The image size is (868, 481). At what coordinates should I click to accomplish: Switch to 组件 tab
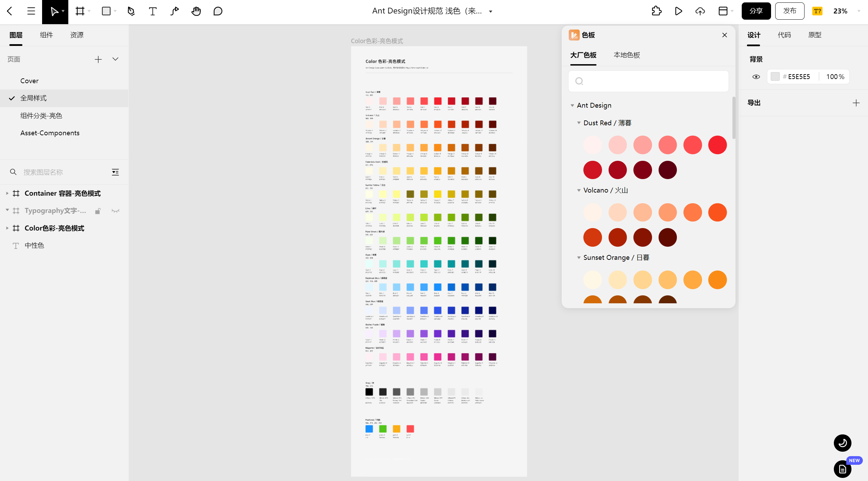pyautogui.click(x=46, y=35)
